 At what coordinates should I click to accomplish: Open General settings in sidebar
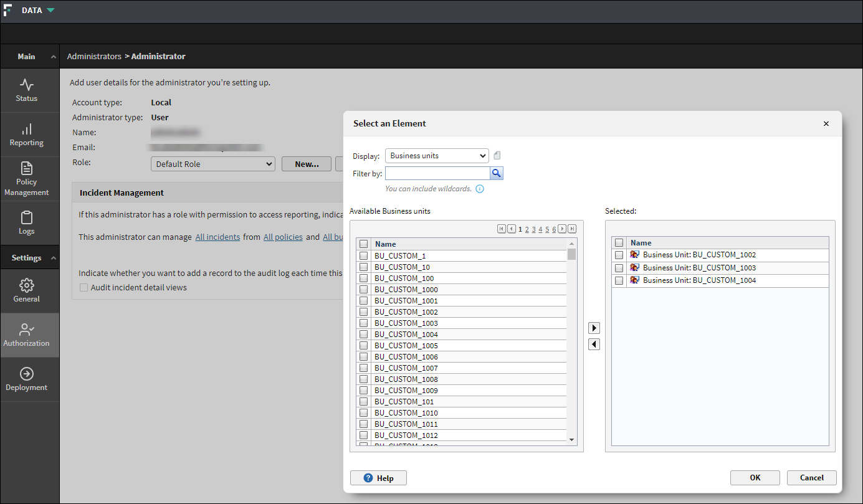[27, 291]
